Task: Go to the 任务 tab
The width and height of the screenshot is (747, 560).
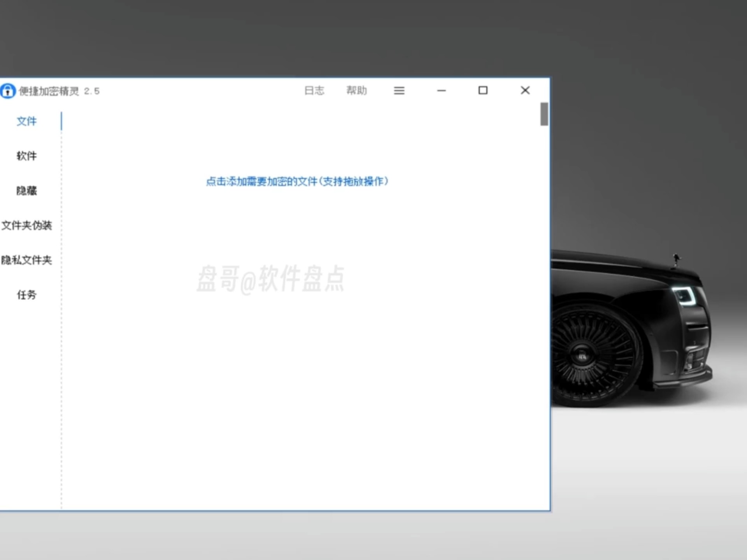Action: pos(27,295)
